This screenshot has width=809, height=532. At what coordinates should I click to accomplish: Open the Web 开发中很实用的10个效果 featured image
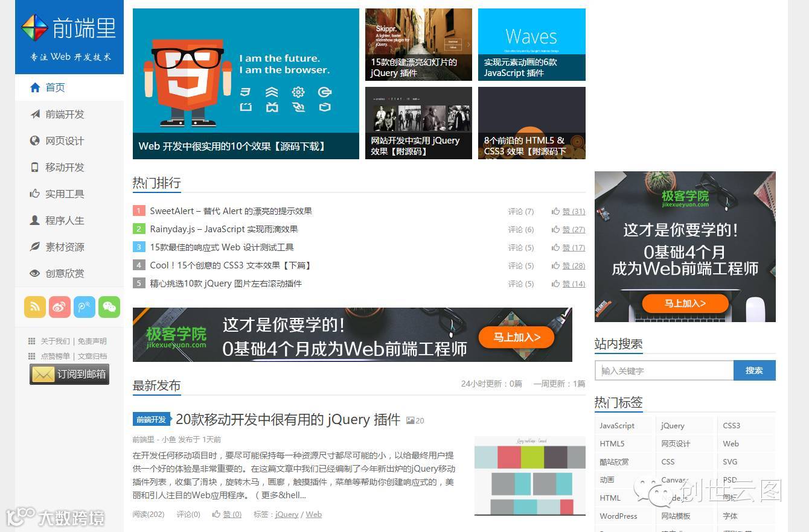coord(246,84)
